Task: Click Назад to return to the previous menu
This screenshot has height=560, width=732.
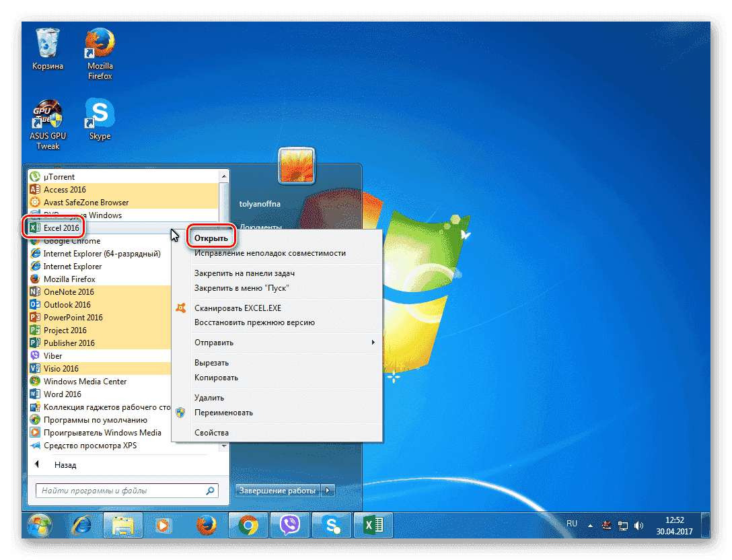Action: tap(65, 465)
